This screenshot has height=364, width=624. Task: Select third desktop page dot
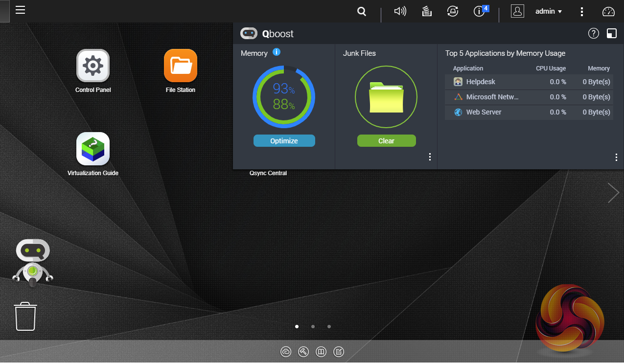329,326
